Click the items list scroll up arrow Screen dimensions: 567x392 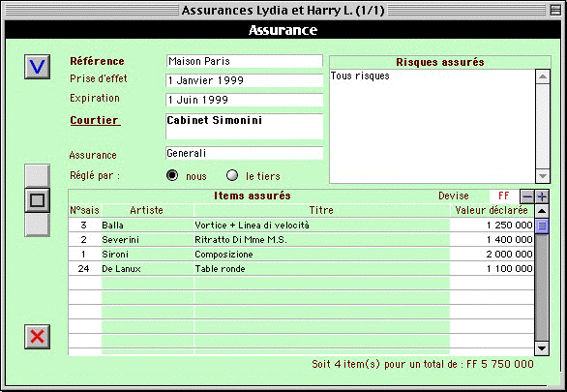coord(542,211)
